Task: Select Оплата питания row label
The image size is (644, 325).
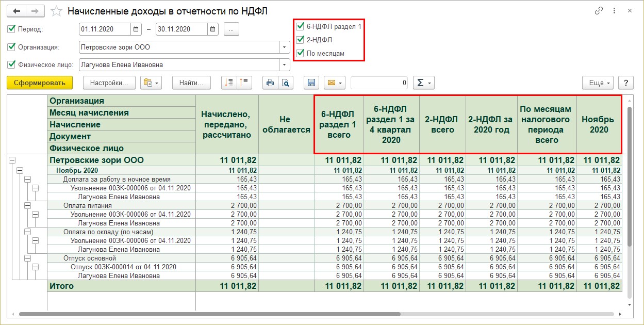Action: pyautogui.click(x=87, y=205)
